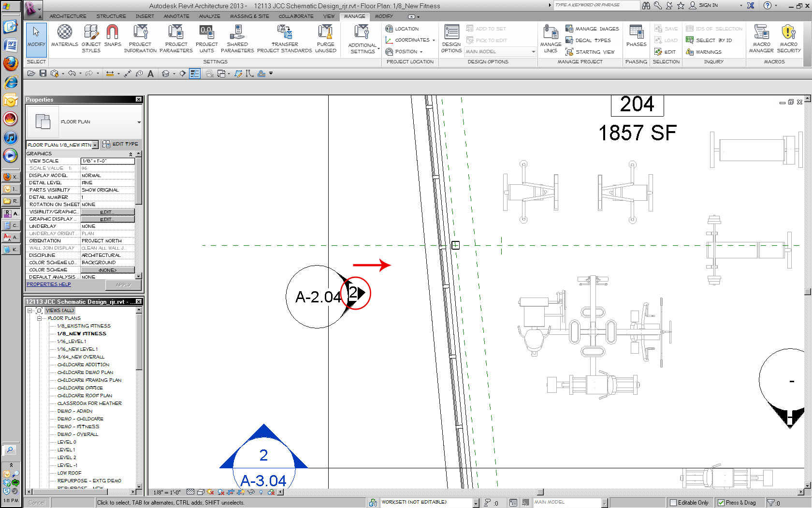812x508 pixels.
Task: Open the Properties Help link
Action: tap(48, 284)
